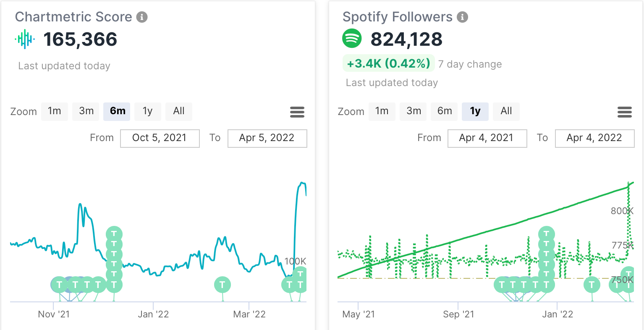Select 1y zoom on Chartmetric Score chart
644x330 pixels.
tap(147, 111)
